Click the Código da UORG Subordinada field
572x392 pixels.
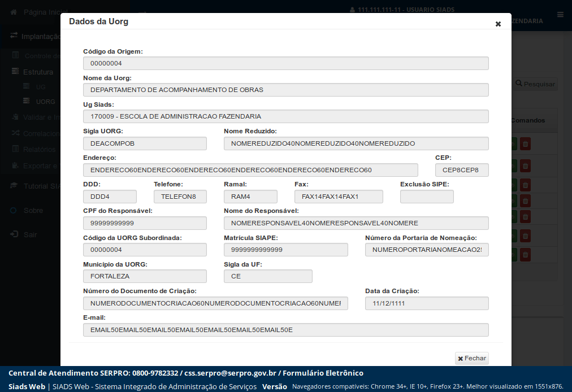pyautogui.click(x=145, y=250)
